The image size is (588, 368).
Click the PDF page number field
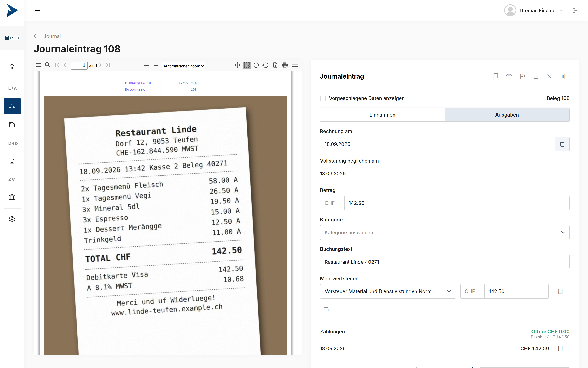79,65
